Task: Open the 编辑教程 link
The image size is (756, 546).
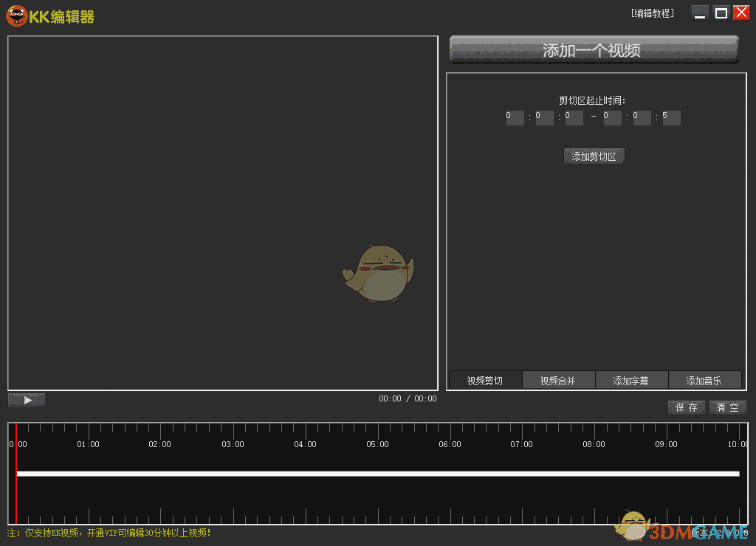Action: (653, 13)
